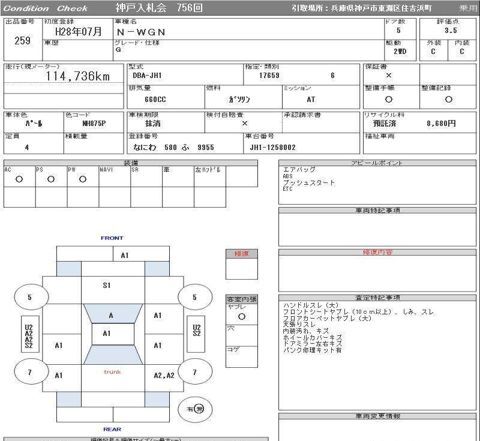480x441 pixels.
Task: Click the "コゲ" cell
Action: coord(241,357)
